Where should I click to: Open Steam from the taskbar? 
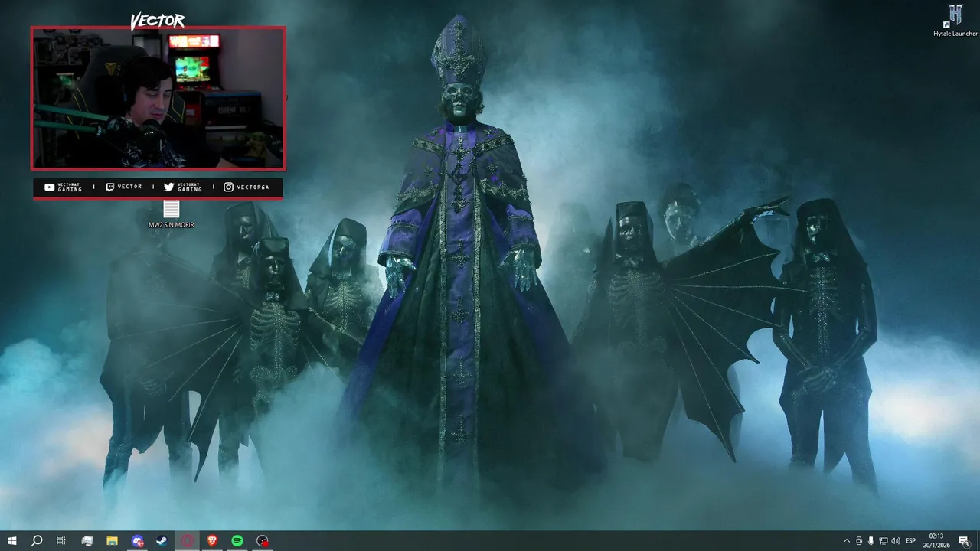pyautogui.click(x=162, y=541)
